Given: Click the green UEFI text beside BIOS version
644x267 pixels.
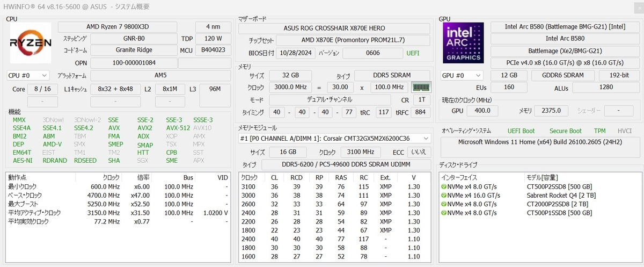Looking at the screenshot, I should 413,53.
